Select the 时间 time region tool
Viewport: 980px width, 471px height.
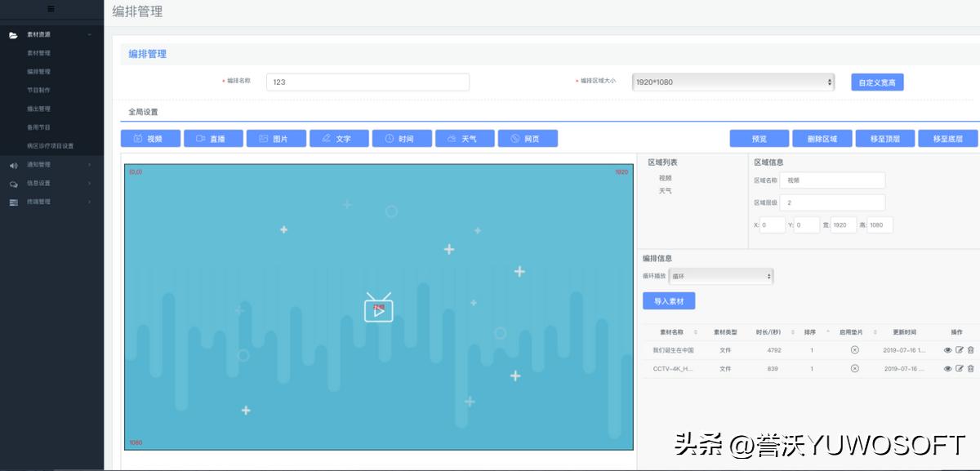point(402,138)
